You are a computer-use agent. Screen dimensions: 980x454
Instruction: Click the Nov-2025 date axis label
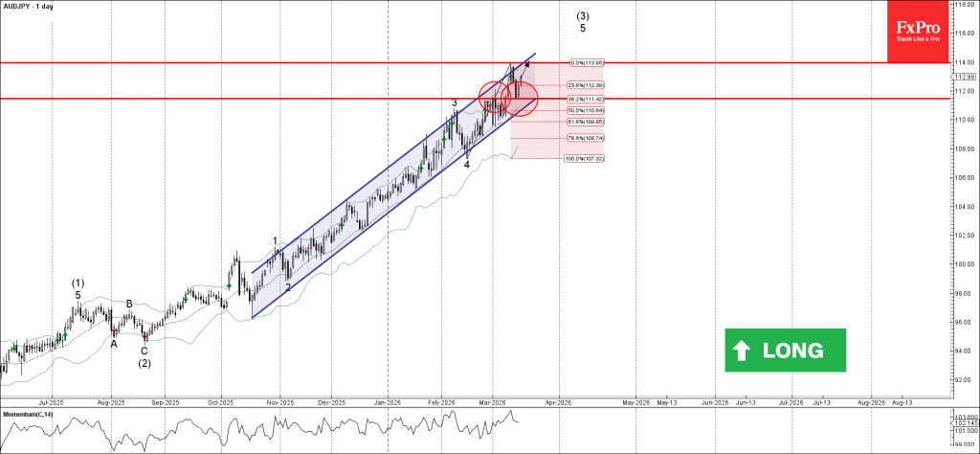[280, 402]
